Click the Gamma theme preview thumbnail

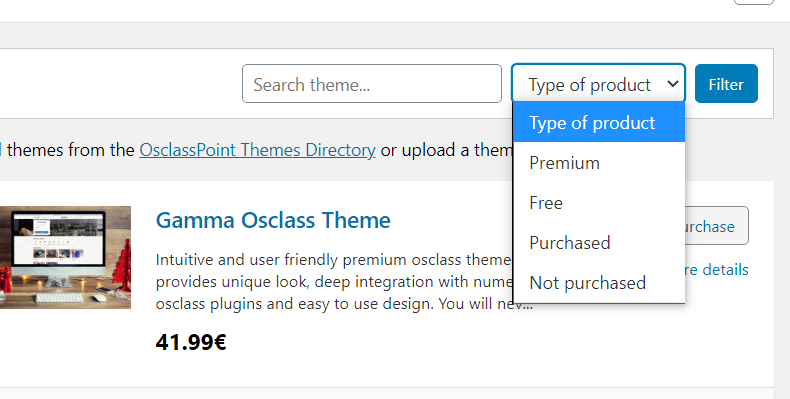click(x=65, y=257)
